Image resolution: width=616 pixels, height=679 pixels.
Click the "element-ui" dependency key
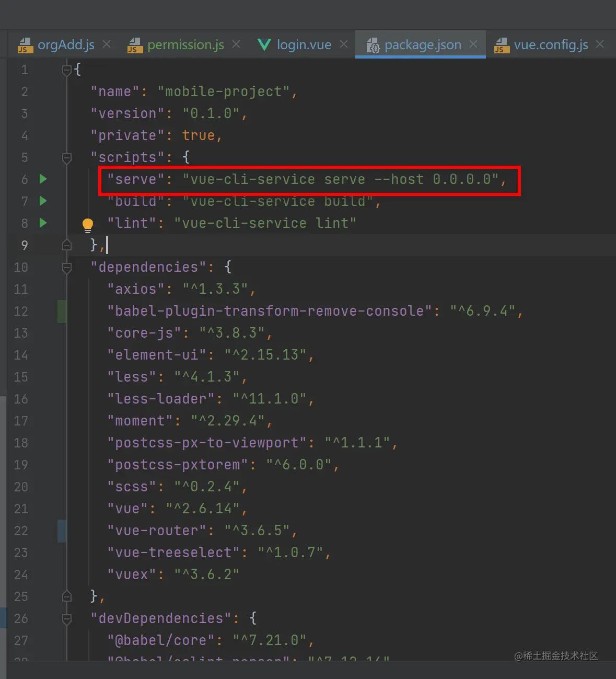coord(157,355)
